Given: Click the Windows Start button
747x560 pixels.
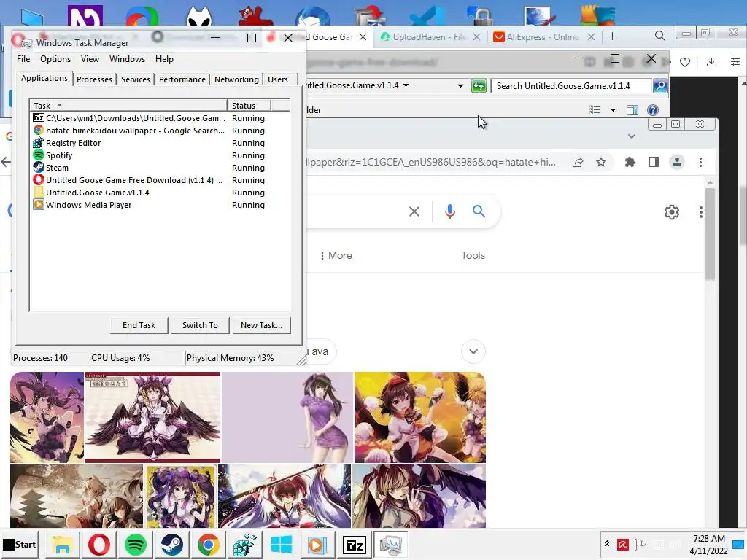Looking at the screenshot, I should (19, 544).
